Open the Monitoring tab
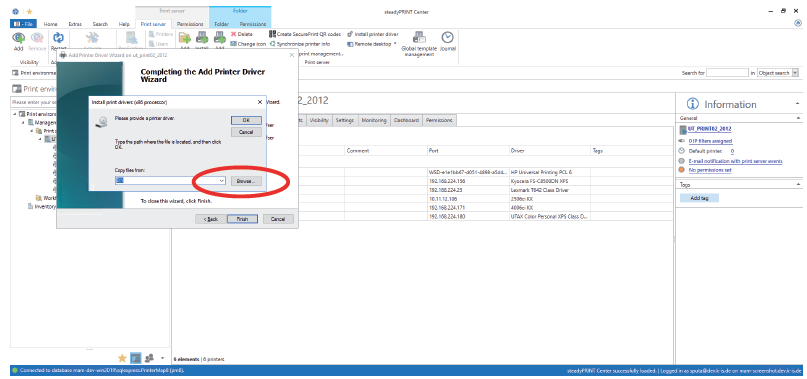 pyautogui.click(x=374, y=120)
